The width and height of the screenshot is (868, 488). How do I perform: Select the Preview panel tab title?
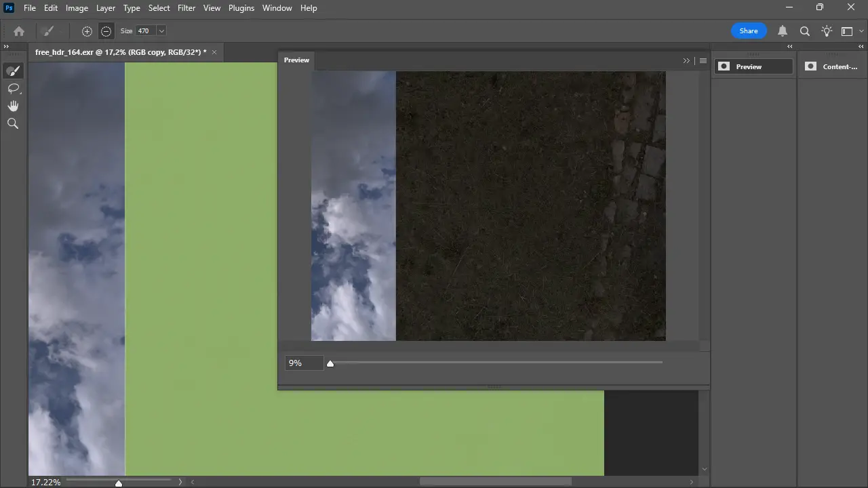tap(296, 60)
